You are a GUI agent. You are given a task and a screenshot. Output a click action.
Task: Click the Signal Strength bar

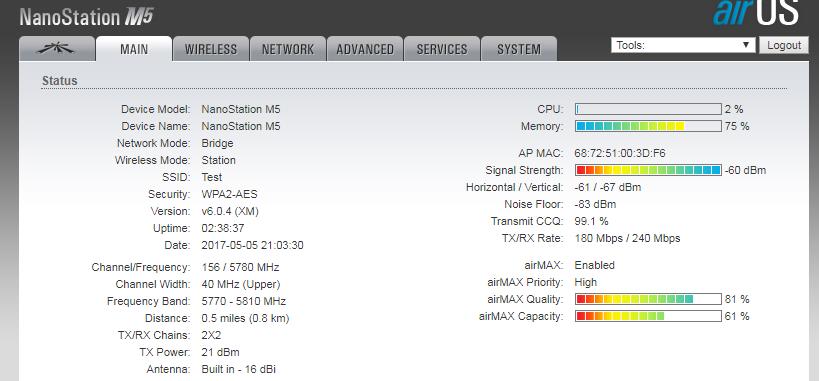648,170
